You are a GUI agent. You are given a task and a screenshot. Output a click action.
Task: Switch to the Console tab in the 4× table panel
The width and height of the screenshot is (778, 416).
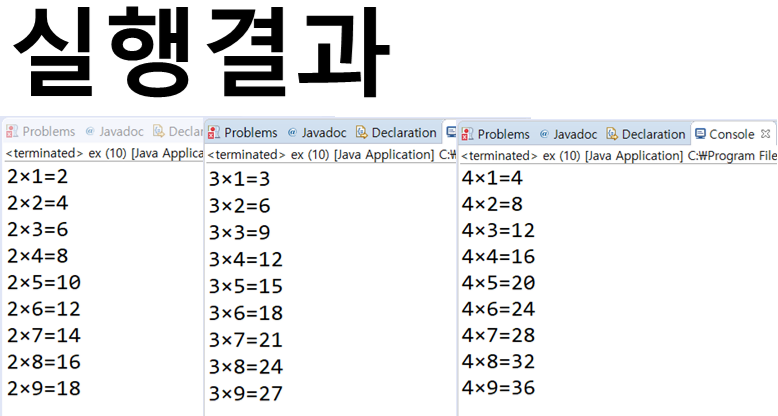tap(725, 134)
